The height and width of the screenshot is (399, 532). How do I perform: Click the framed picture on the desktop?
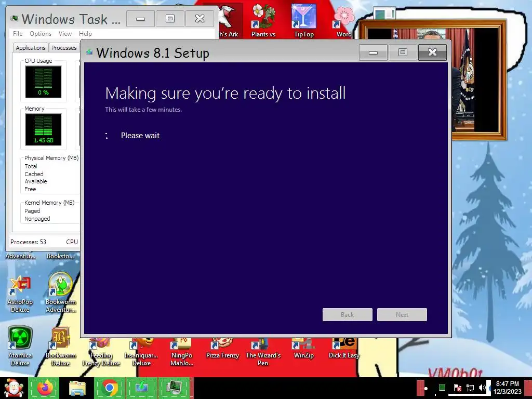(x=478, y=79)
